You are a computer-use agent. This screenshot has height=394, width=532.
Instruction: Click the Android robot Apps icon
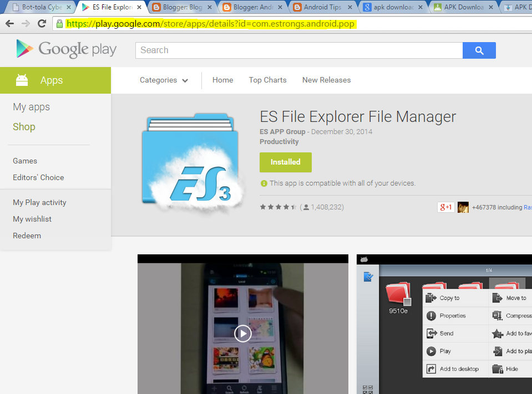coord(22,80)
